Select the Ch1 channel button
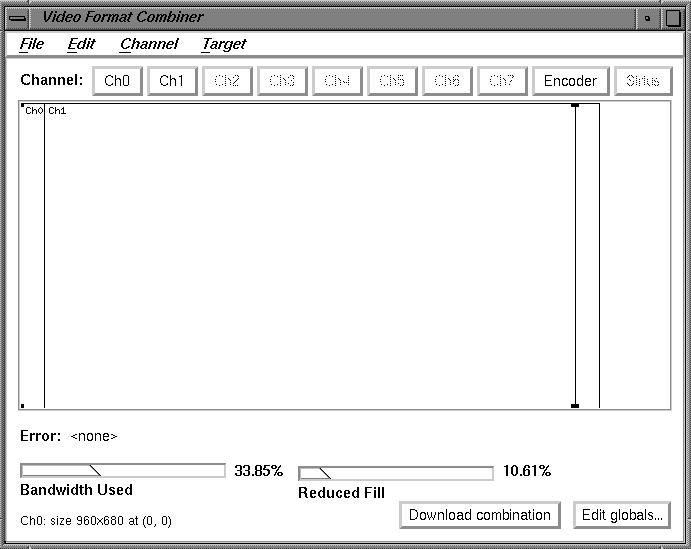Viewport: 691px width, 549px height. (x=172, y=81)
